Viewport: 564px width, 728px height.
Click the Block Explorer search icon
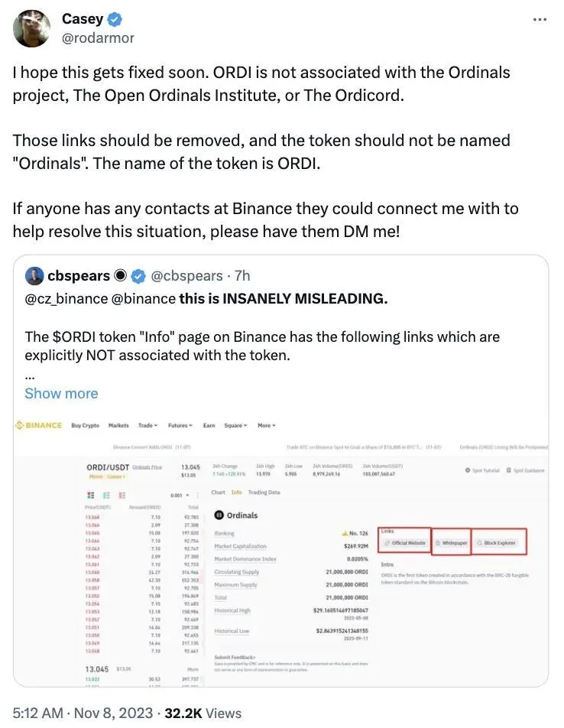coord(479,543)
